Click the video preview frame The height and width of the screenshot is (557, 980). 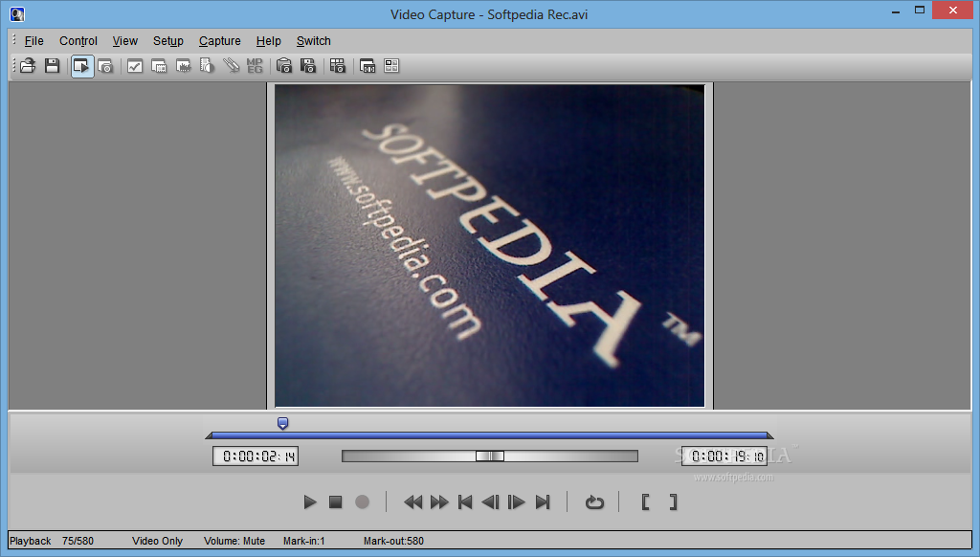[490, 246]
